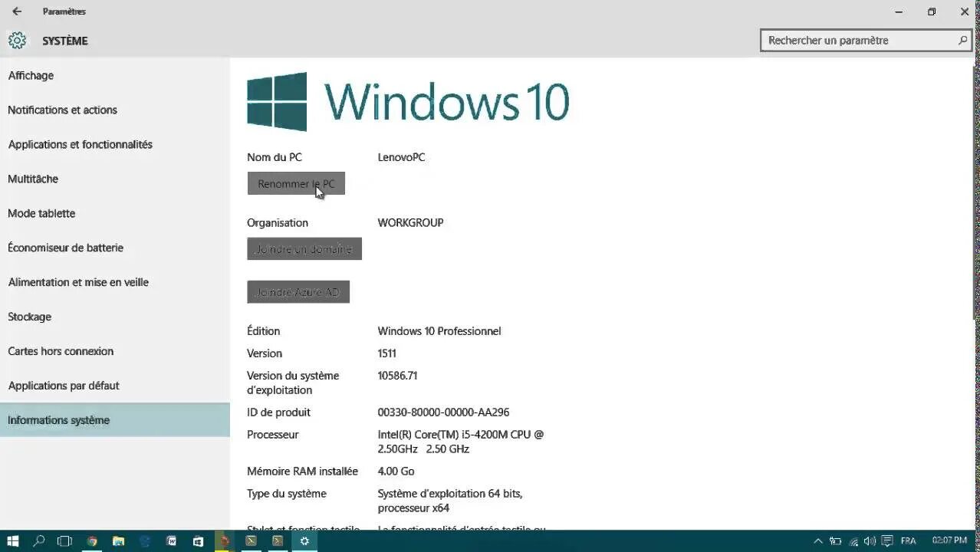Click the SYSTÈME gear icon
980x552 pixels.
point(17,41)
